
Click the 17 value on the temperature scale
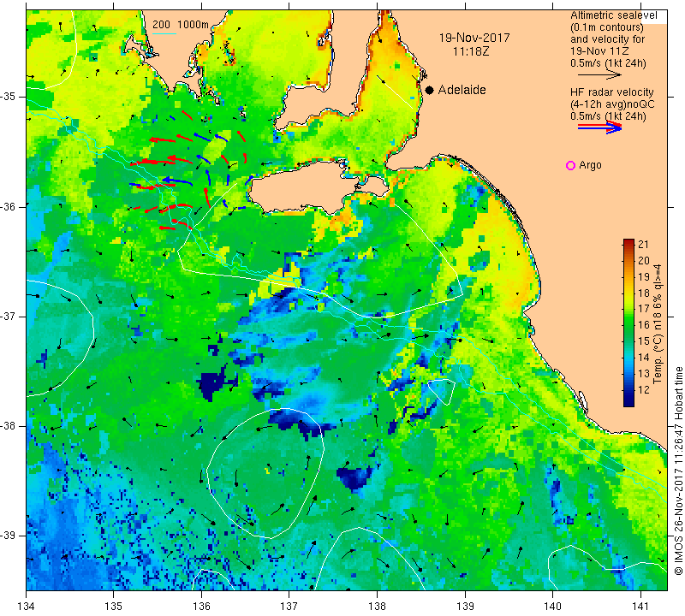point(644,309)
